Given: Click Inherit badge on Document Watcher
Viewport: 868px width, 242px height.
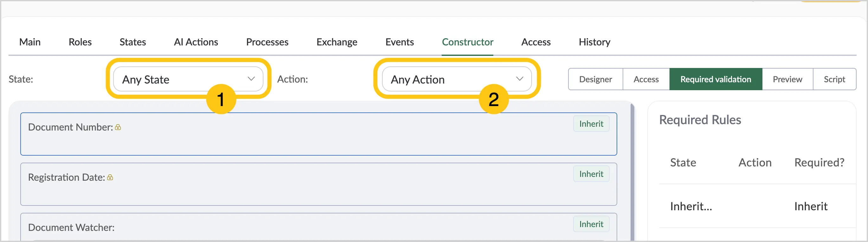Looking at the screenshot, I should pos(591,224).
